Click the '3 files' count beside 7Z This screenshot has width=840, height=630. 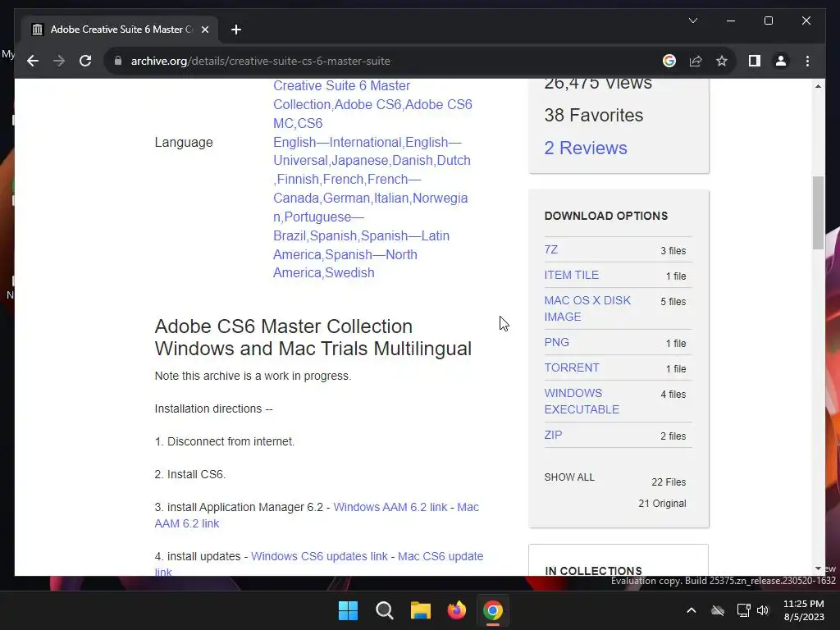[x=673, y=251]
